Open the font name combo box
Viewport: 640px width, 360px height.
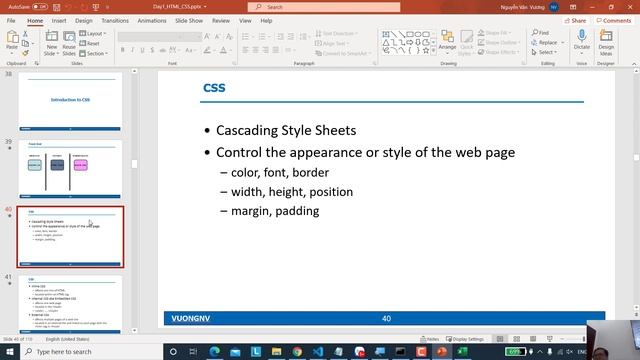point(151,37)
